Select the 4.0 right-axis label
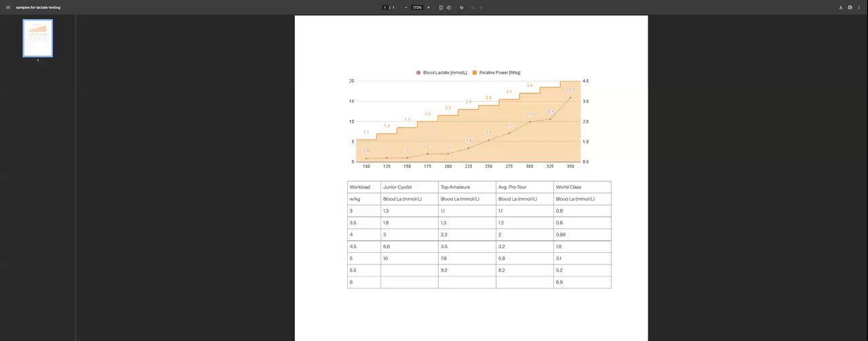The height and width of the screenshot is (341, 868). (586, 81)
